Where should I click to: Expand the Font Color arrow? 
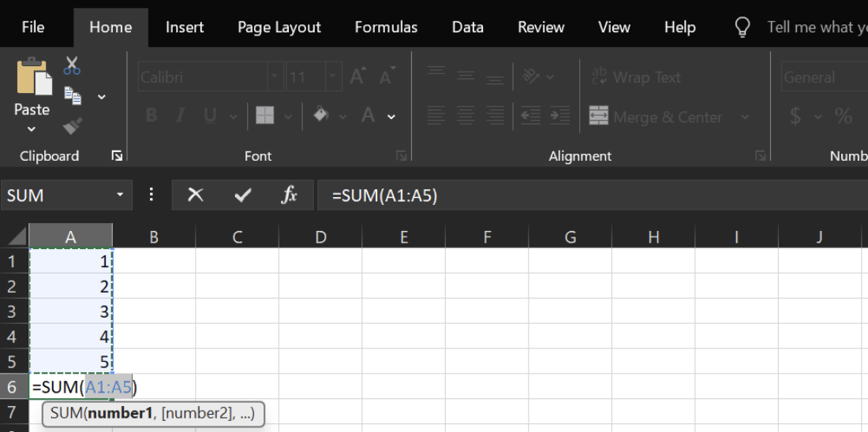[x=391, y=117]
